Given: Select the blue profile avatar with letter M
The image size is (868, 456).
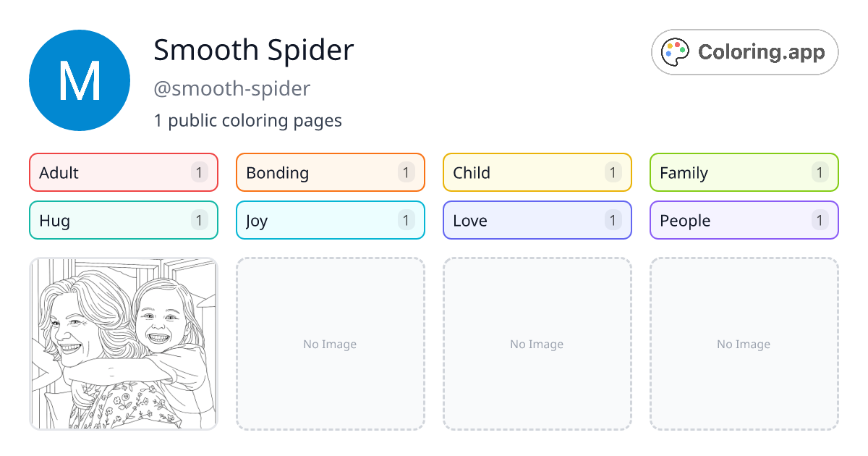Looking at the screenshot, I should 80,80.
